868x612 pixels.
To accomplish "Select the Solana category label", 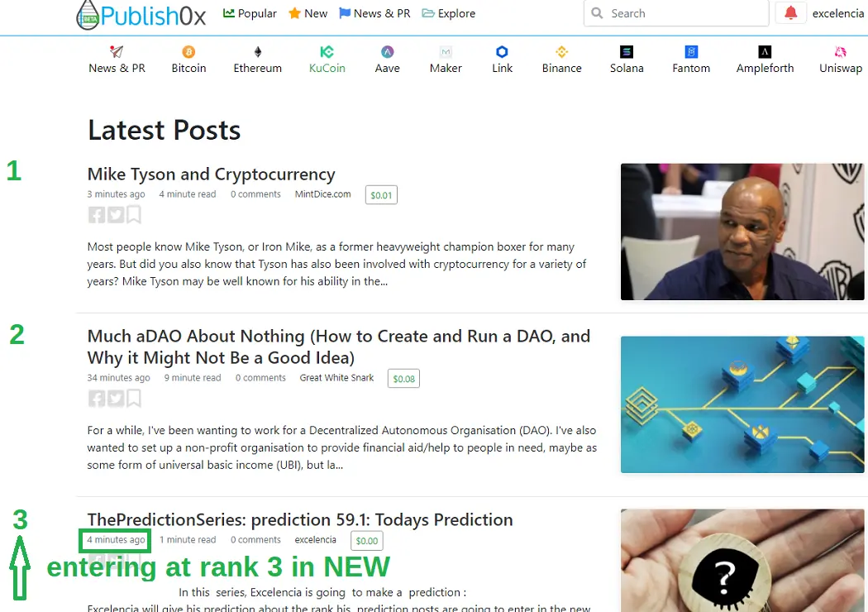I will pyautogui.click(x=627, y=68).
